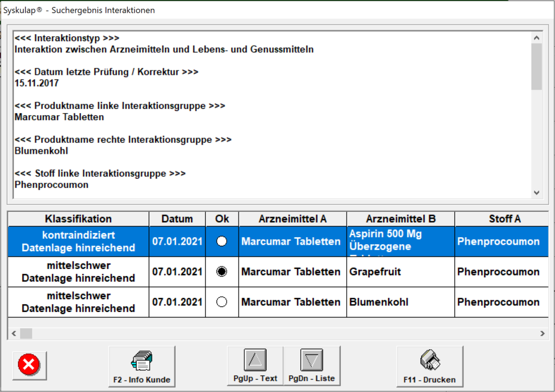Click the line 'Interaktion zwischen Arzneimitteln und Lebens- und Genussmitteln'

164,49
